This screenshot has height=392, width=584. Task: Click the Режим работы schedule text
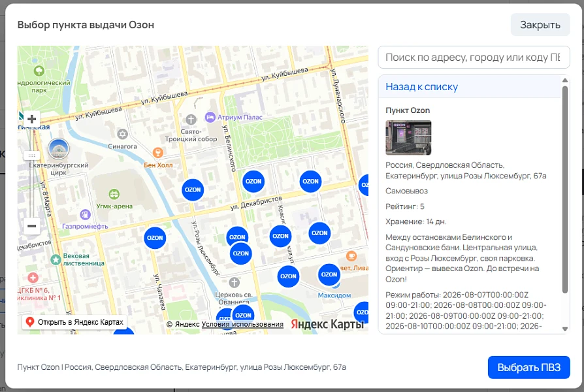(x=466, y=311)
